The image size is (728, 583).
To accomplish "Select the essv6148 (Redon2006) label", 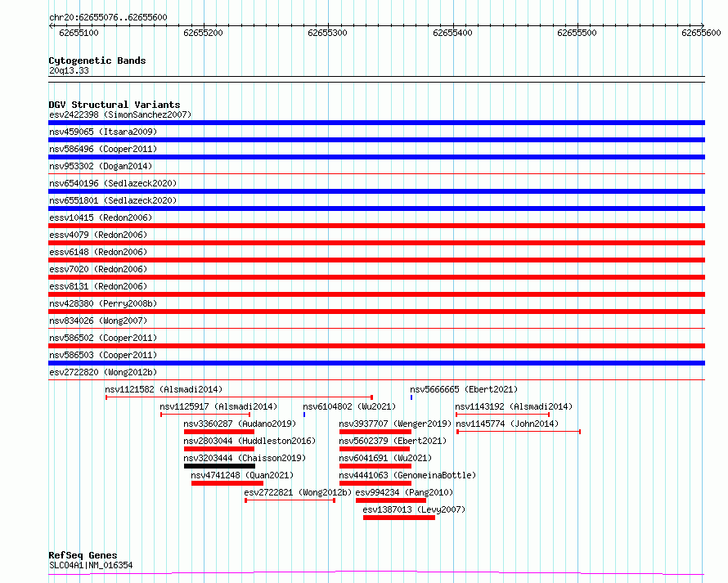I will 98,252.
